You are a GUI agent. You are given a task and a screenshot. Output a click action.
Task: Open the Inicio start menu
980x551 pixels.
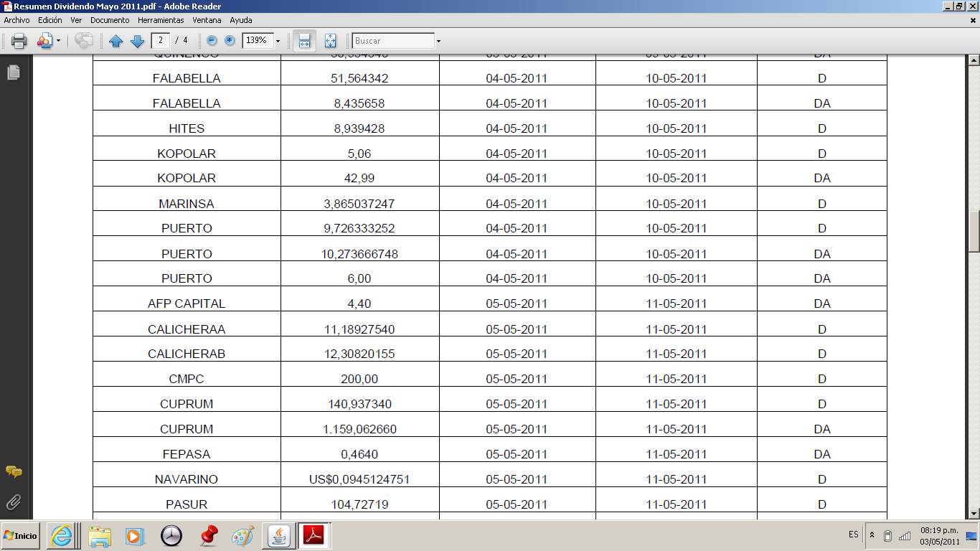[20, 535]
